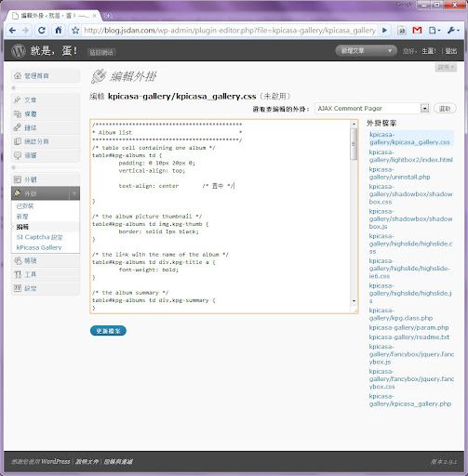The width and height of the screenshot is (468, 476).
Task: Open the profile name link in the header
Action: click(429, 51)
